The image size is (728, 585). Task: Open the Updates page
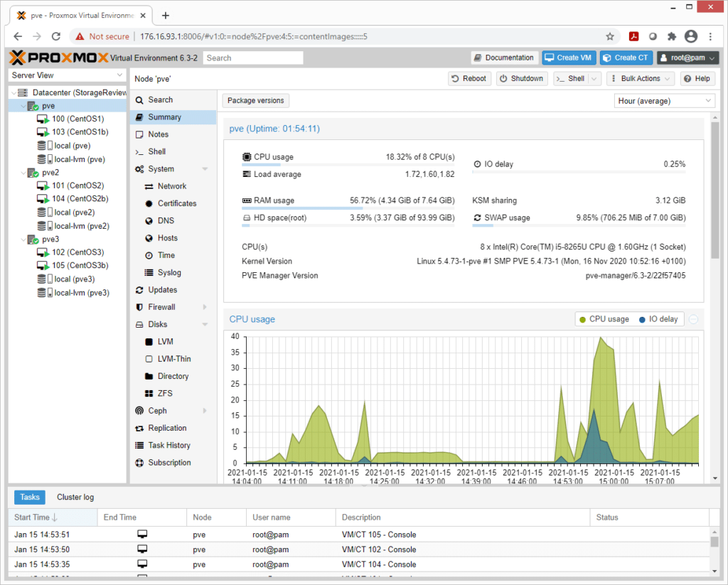click(x=173, y=290)
